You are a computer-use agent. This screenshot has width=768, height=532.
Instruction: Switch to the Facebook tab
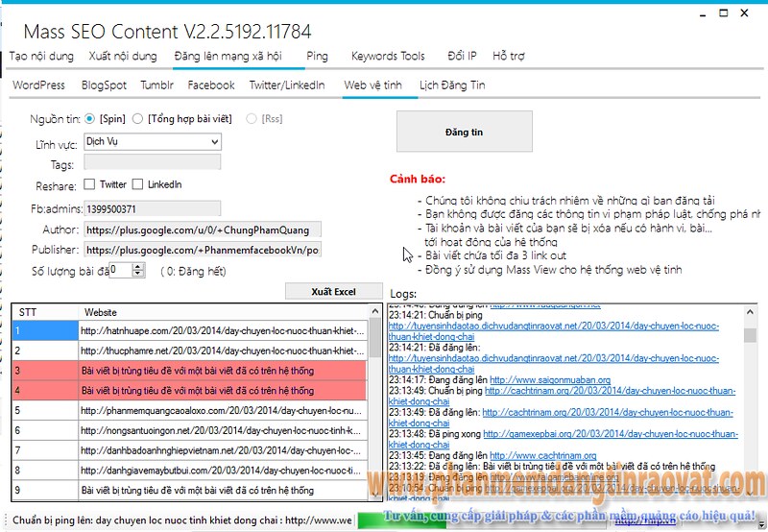211,85
